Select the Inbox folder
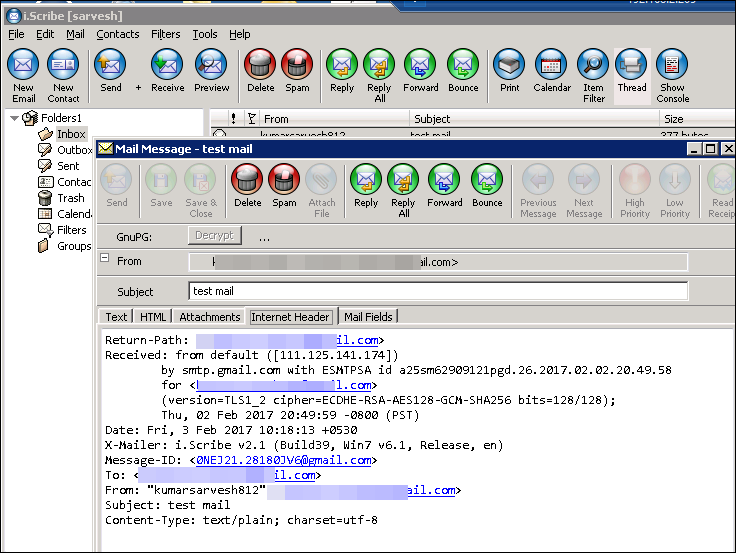 pyautogui.click(x=71, y=134)
